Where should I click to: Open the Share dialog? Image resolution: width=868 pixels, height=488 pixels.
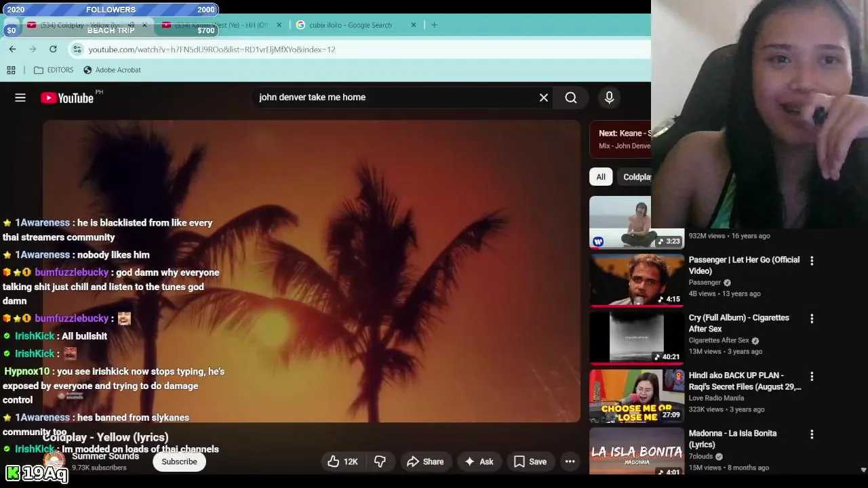(x=425, y=462)
